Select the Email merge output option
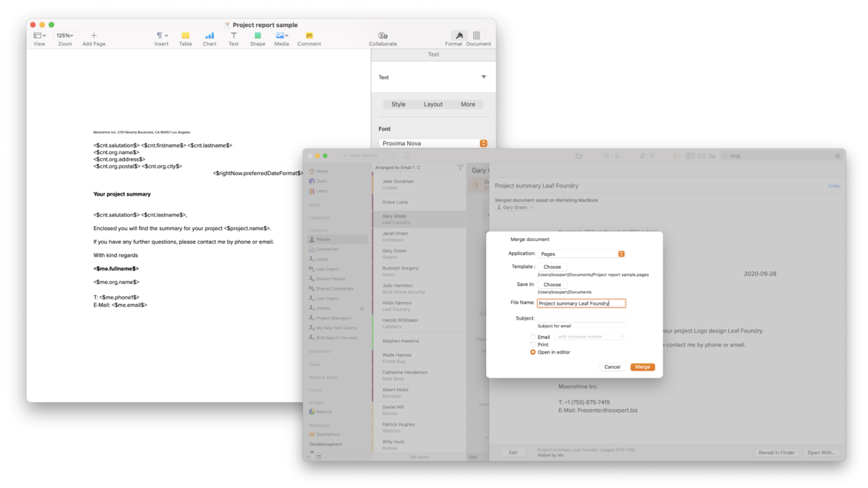This screenshot has width=868, height=488. pyautogui.click(x=533, y=336)
